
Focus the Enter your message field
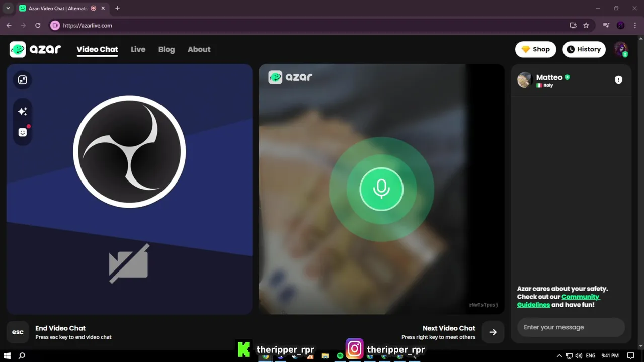click(571, 327)
